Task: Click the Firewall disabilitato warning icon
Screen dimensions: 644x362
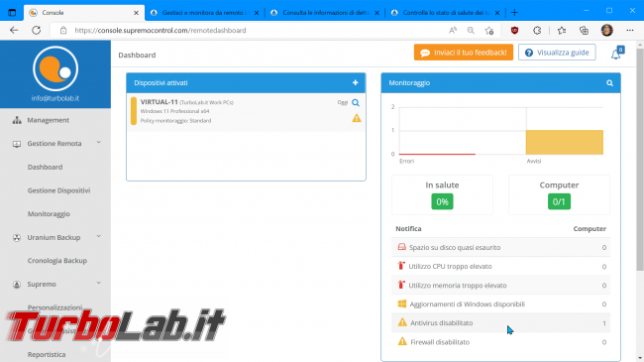Action: point(402,341)
